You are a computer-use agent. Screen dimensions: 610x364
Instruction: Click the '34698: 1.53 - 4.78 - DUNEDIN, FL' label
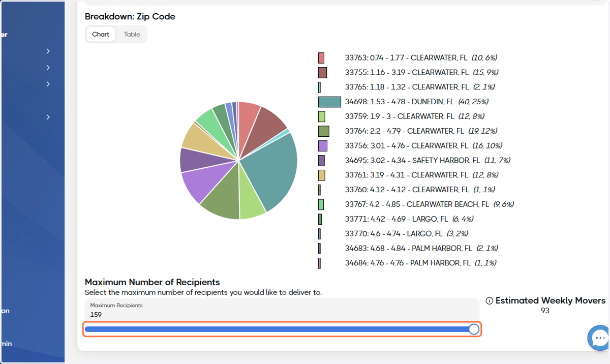(x=401, y=102)
